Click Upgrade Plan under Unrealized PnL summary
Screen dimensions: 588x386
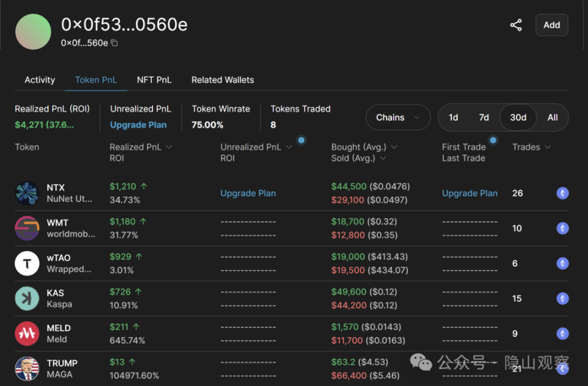(139, 125)
